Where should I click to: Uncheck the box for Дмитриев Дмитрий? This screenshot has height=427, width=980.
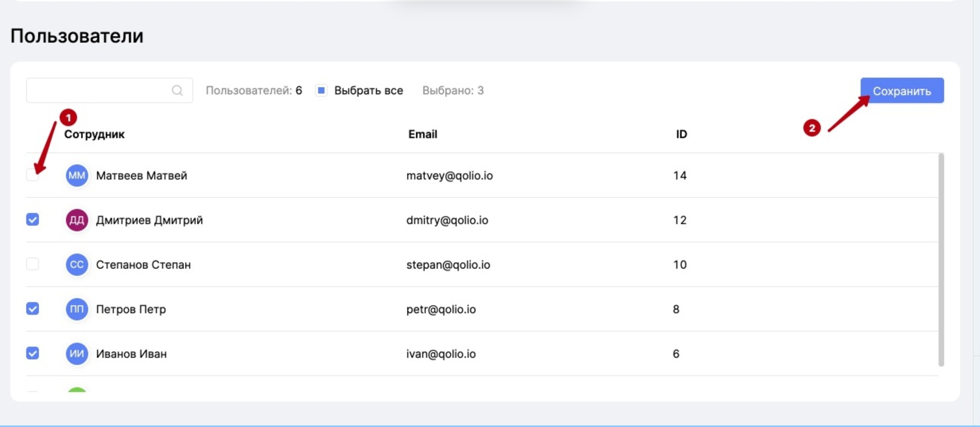[32, 220]
